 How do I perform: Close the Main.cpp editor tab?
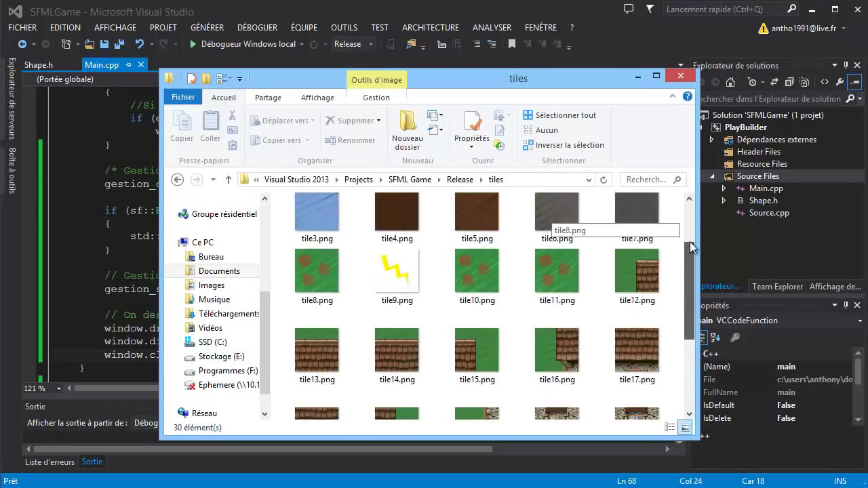(x=141, y=64)
